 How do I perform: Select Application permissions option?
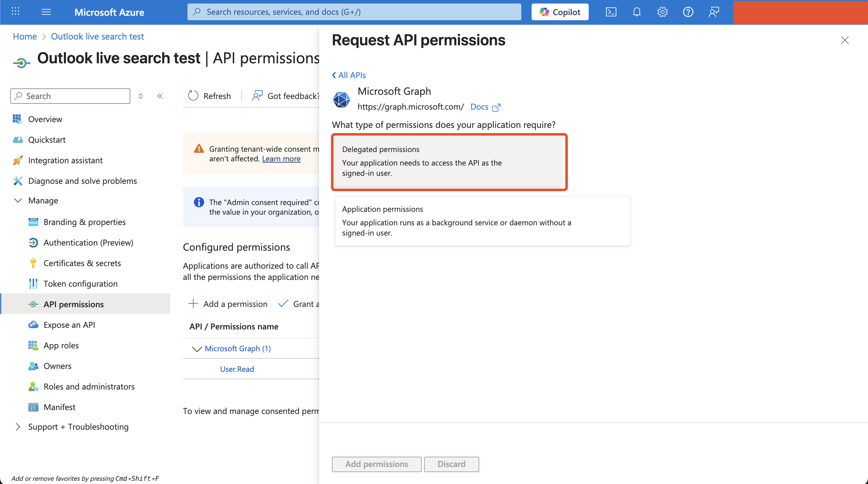(482, 221)
